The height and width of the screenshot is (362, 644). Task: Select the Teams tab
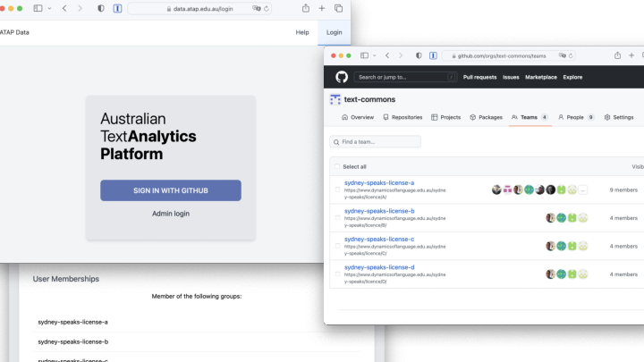(530, 117)
